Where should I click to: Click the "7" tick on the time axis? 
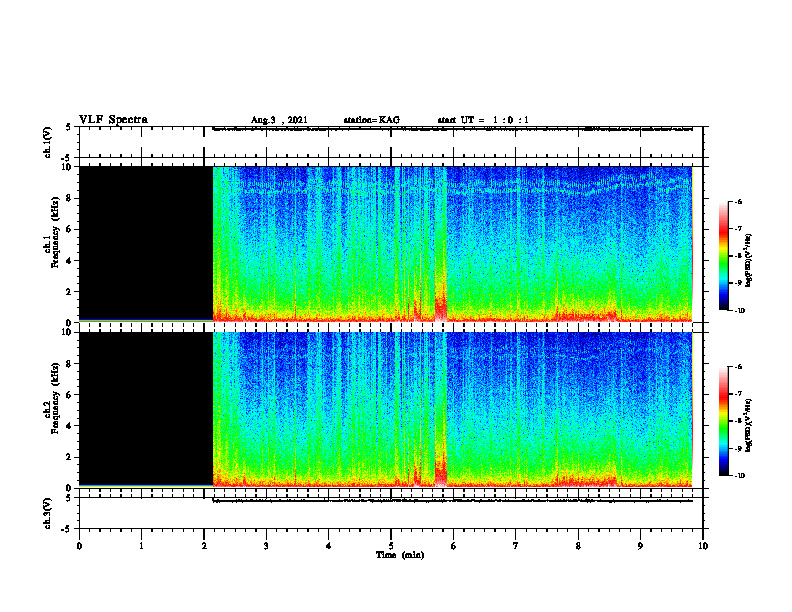click(516, 546)
